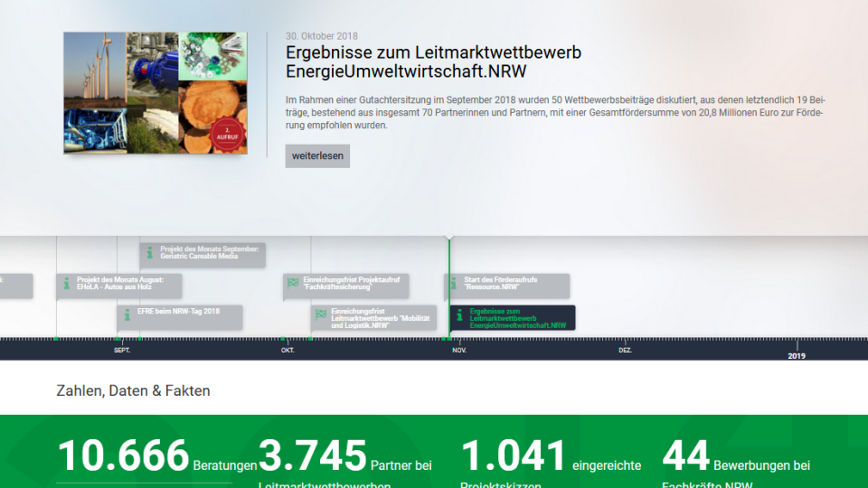Click flag icon of Einreichungsfrist Fachkräftesicherung entry
868x488 pixels.
pyautogui.click(x=293, y=283)
